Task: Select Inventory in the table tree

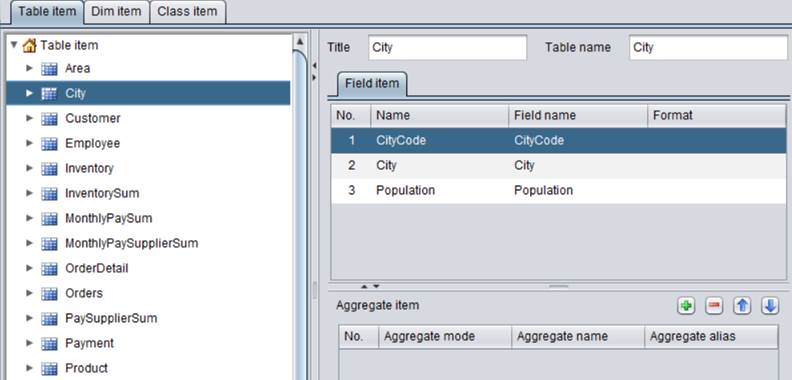Action: [89, 168]
